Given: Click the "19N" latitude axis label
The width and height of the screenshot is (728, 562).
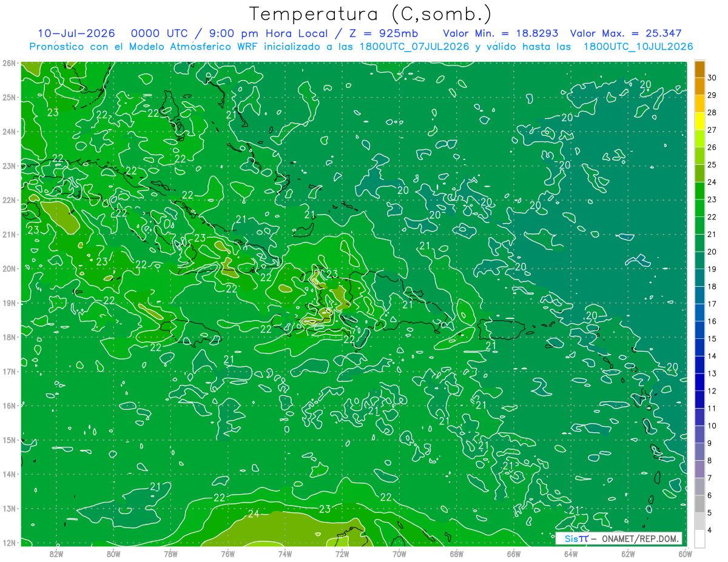Looking at the screenshot, I should click(9, 303).
